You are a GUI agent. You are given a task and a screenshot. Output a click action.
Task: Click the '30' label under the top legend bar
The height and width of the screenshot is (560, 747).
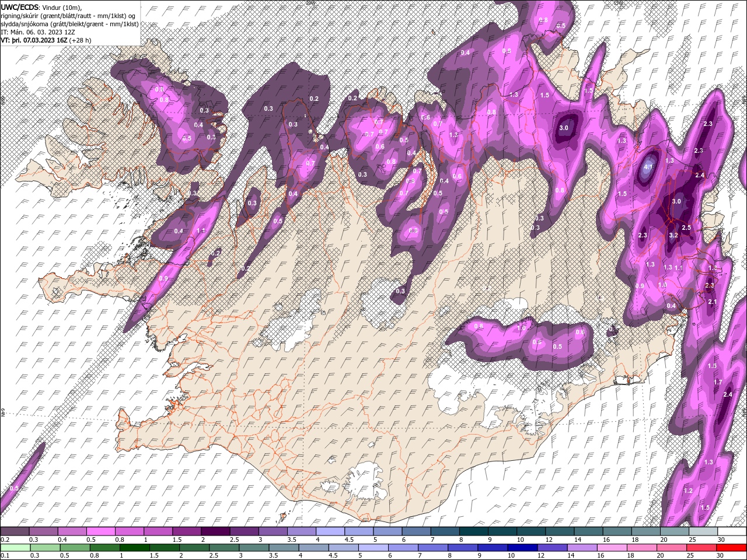pos(721,540)
